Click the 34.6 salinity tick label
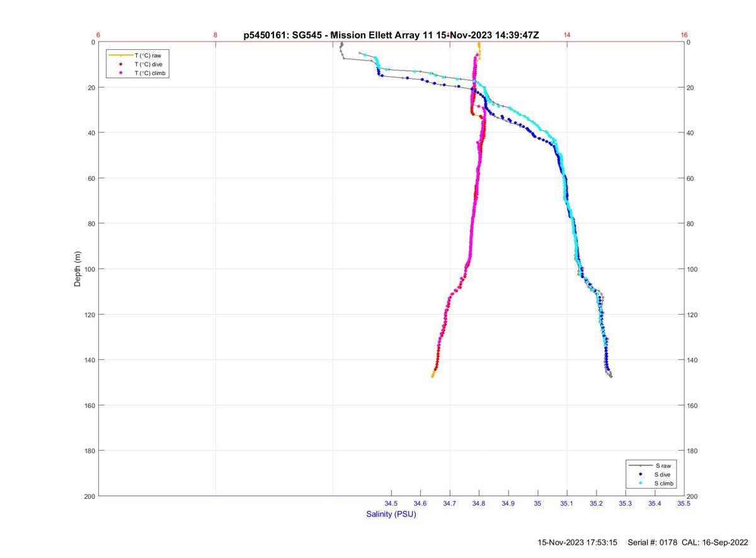Viewport: 756px width, 558px height. coord(420,503)
